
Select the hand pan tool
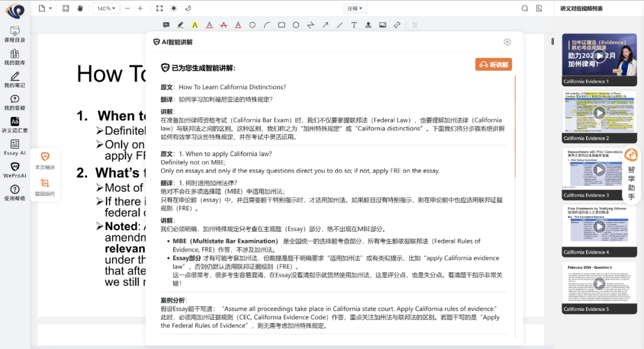point(80,8)
